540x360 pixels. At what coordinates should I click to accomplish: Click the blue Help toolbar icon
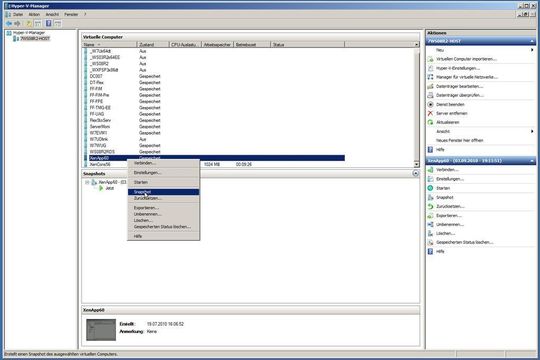[49, 23]
